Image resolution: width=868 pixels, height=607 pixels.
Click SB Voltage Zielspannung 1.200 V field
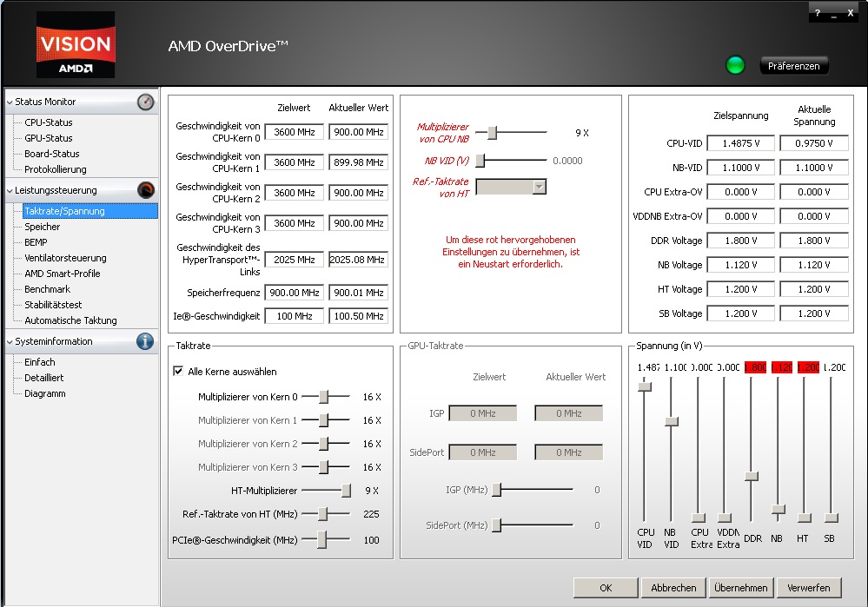[740, 313]
